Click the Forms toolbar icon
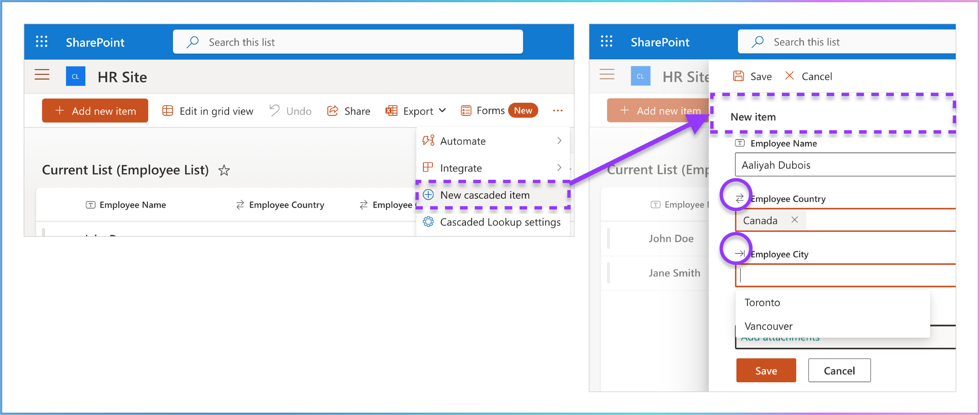The height and width of the screenshot is (415, 980). (466, 111)
